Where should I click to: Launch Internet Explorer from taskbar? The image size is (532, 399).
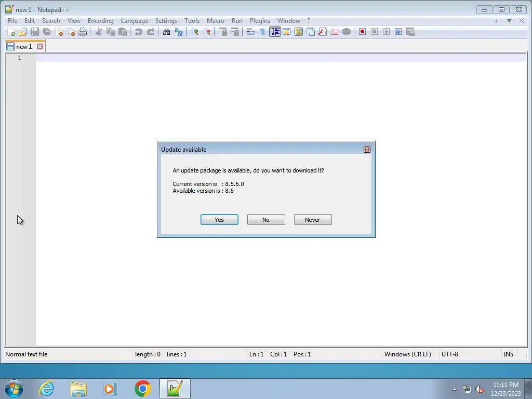coord(46,389)
